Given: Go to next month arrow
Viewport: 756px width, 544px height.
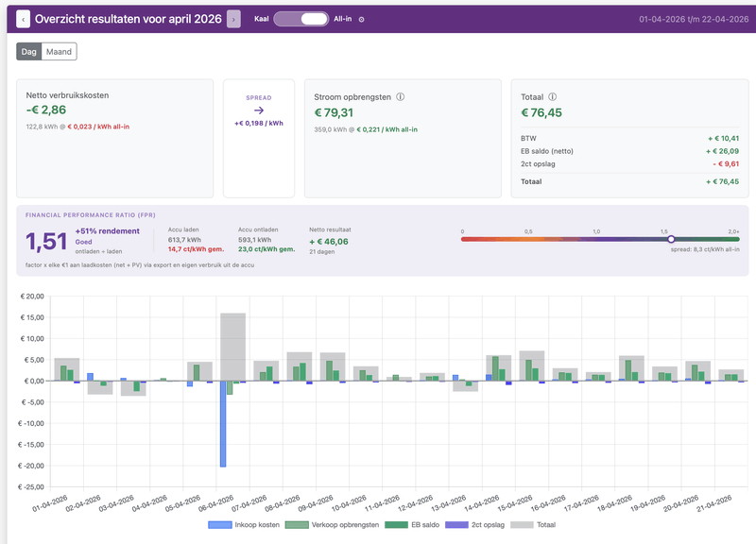Looking at the screenshot, I should point(233,19).
